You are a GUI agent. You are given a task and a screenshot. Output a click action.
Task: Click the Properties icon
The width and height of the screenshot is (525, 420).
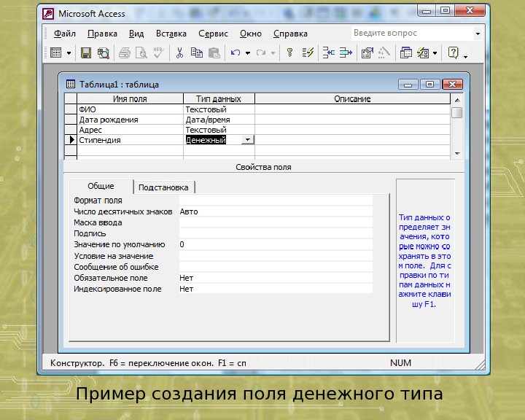(367, 53)
